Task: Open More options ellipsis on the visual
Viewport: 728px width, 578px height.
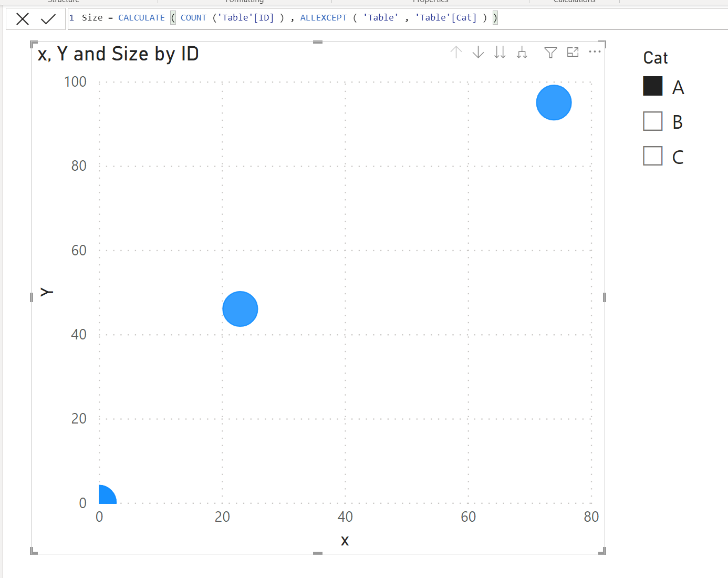Action: pyautogui.click(x=595, y=51)
